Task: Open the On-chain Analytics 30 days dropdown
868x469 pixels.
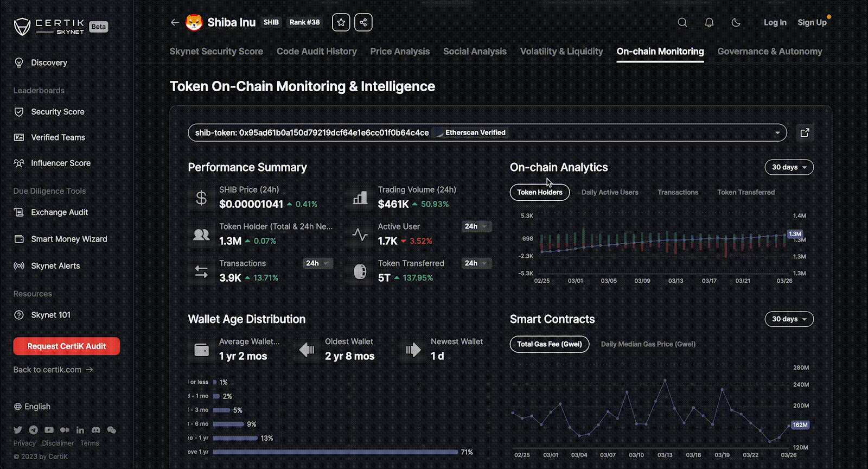Action: pyautogui.click(x=789, y=167)
